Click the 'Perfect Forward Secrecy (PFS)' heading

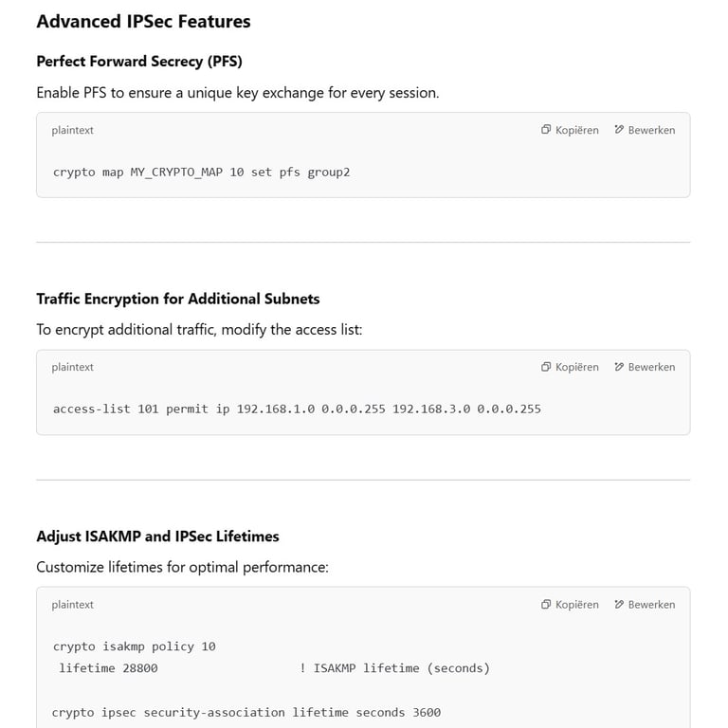tap(139, 62)
